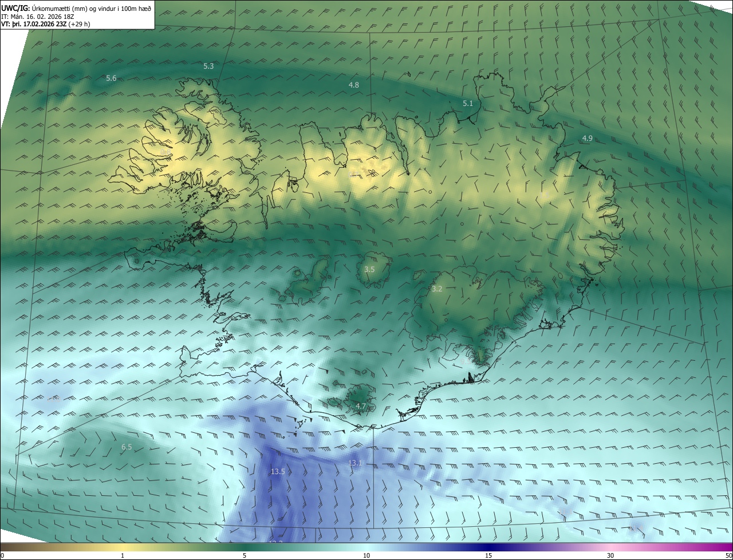Click the map value label "5.6"
This screenshot has height=560, width=733.
pos(111,78)
